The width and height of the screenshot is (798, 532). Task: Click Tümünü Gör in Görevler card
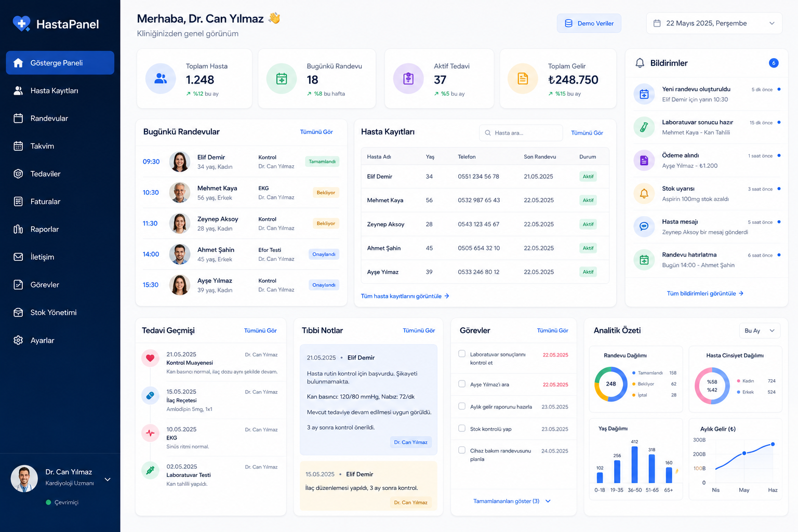[x=552, y=330]
